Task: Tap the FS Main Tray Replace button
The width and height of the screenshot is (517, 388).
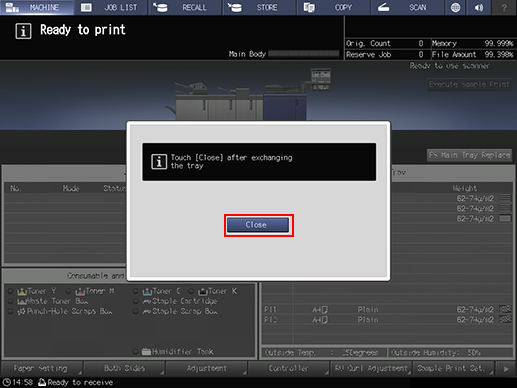Action: point(469,155)
